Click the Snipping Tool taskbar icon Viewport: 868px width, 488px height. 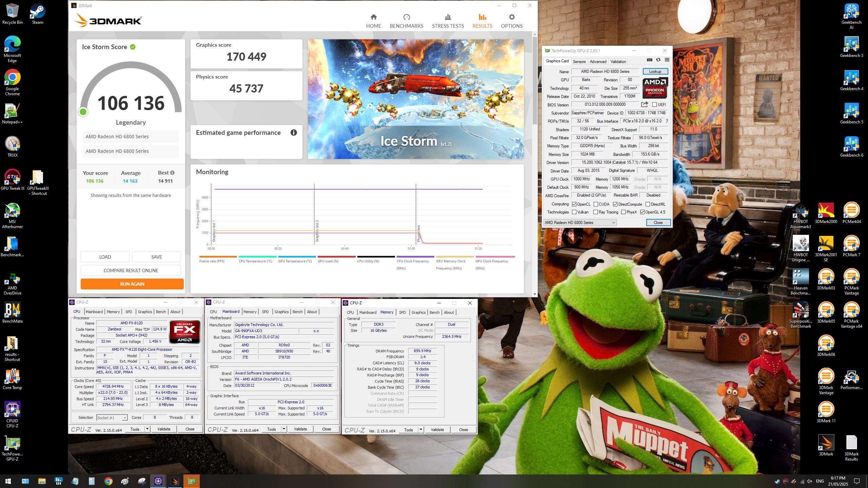pos(142,481)
